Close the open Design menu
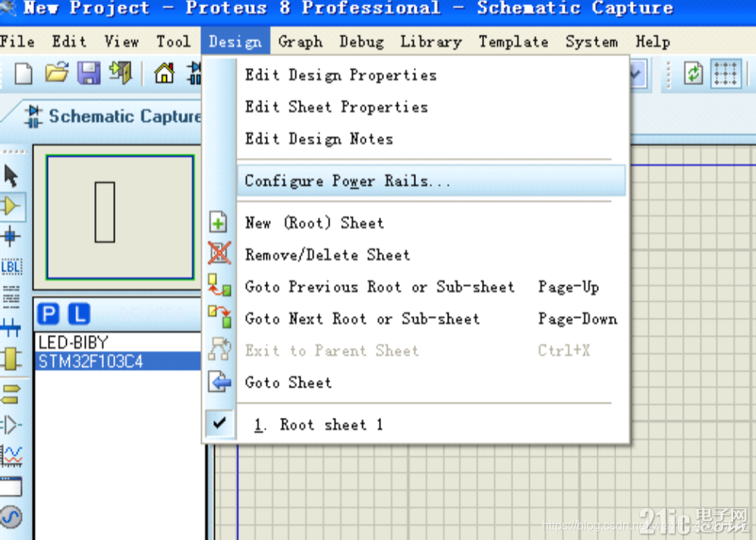756x540 pixels. click(235, 42)
